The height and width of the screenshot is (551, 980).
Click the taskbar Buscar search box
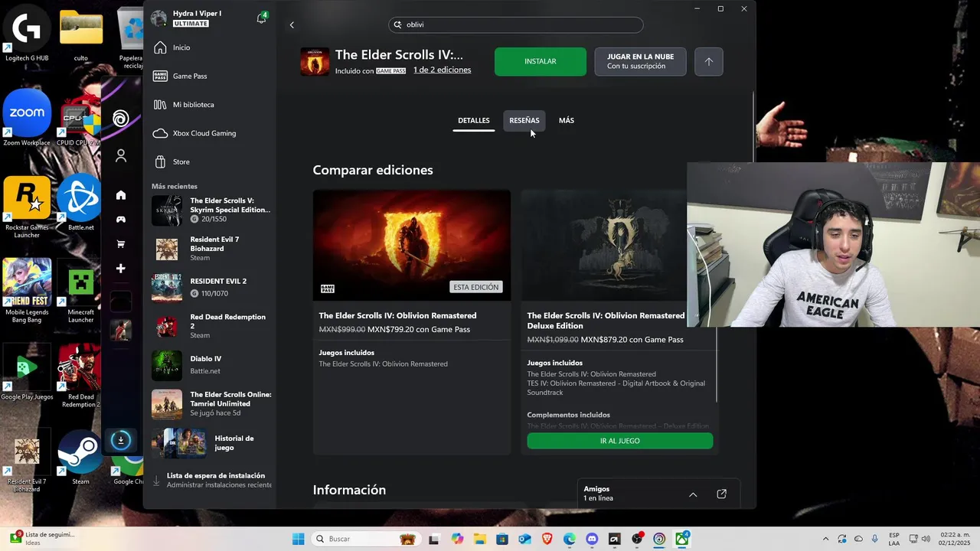coord(365,539)
